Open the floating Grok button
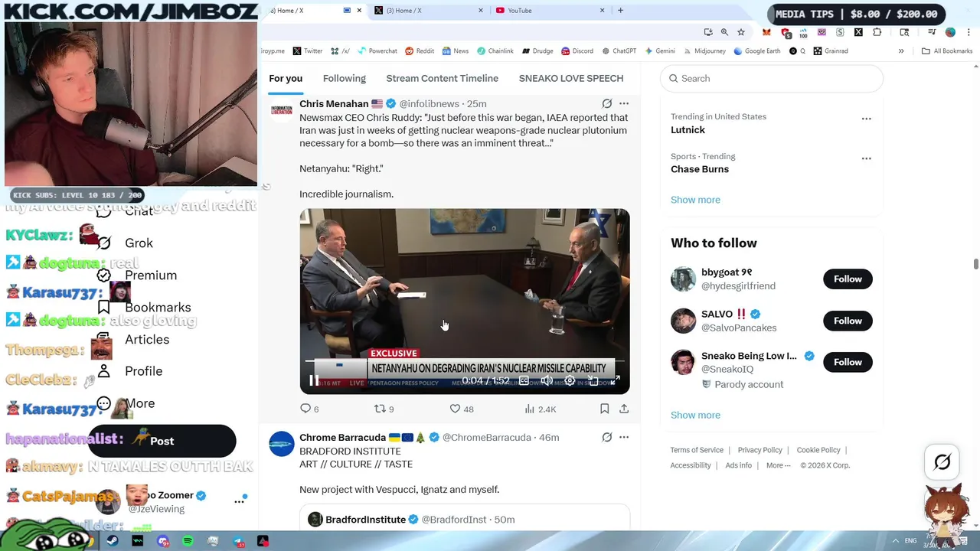Screen dimensions: 980x551 (x=942, y=461)
